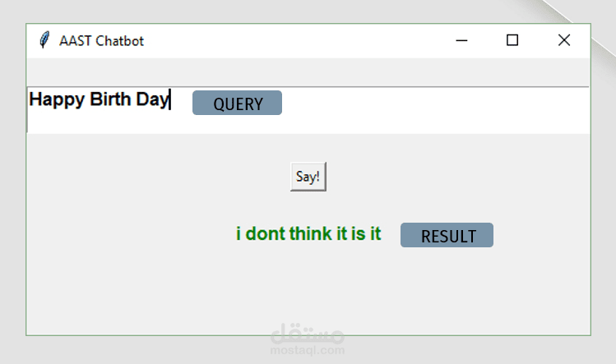Image resolution: width=616 pixels, height=364 pixels.
Task: Click the white input area right of QUERY
Action: [436, 110]
